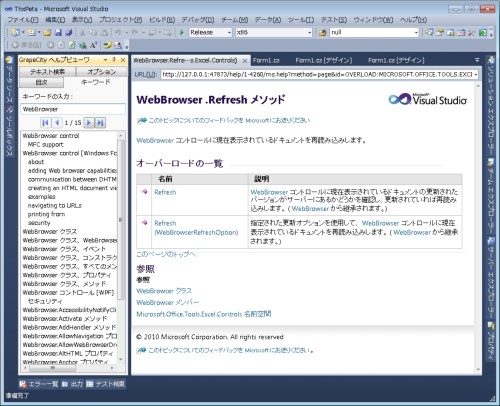This screenshot has width=500, height=406.
Task: Select the テキスト検索 tab in help viewer
Action: click(47, 72)
